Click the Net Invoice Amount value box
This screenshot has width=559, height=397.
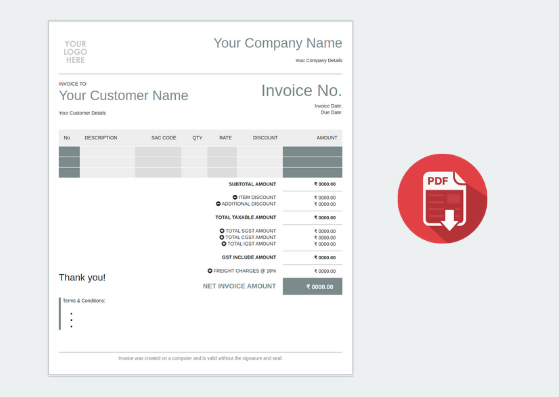pyautogui.click(x=313, y=287)
